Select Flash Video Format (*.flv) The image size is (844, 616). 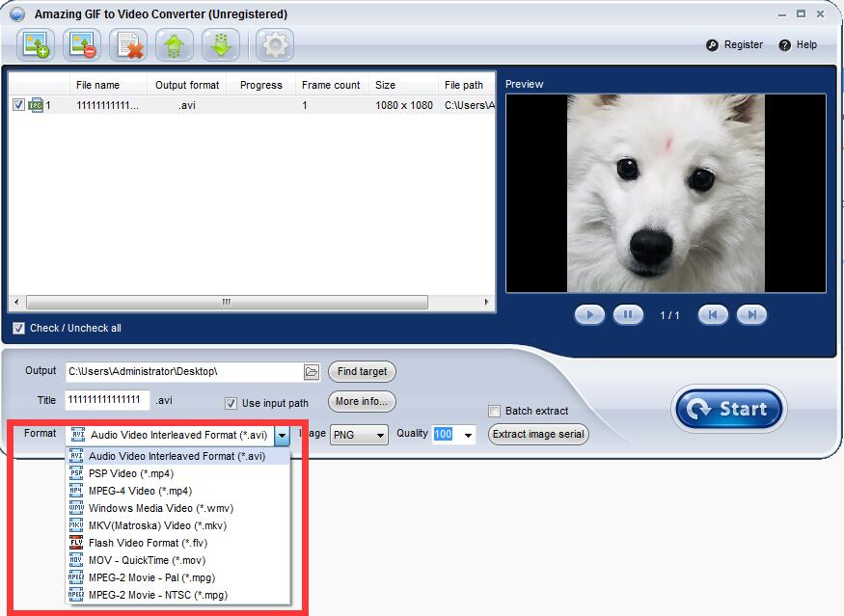(x=177, y=543)
